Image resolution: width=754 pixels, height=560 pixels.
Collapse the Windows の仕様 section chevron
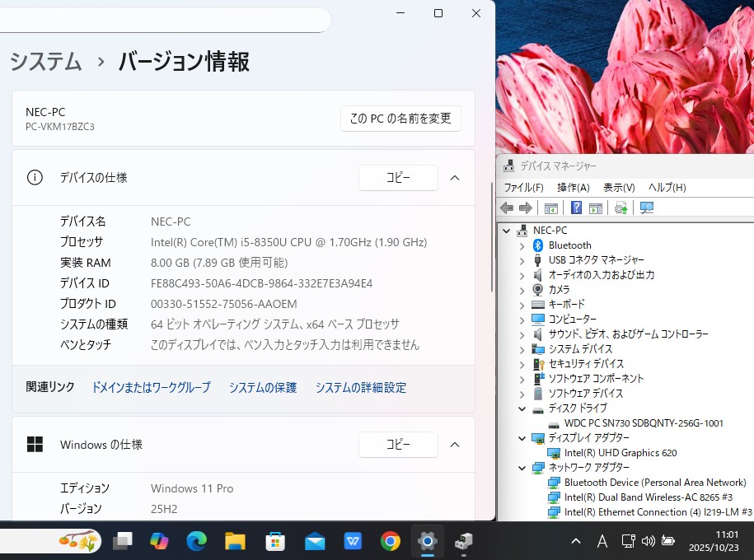click(x=454, y=445)
